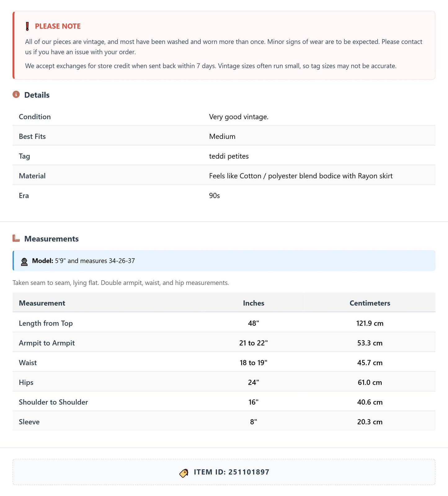Viewport: 448px width, 496px height.
Task: Click the Measurements ruler icon
Action: coord(16,238)
